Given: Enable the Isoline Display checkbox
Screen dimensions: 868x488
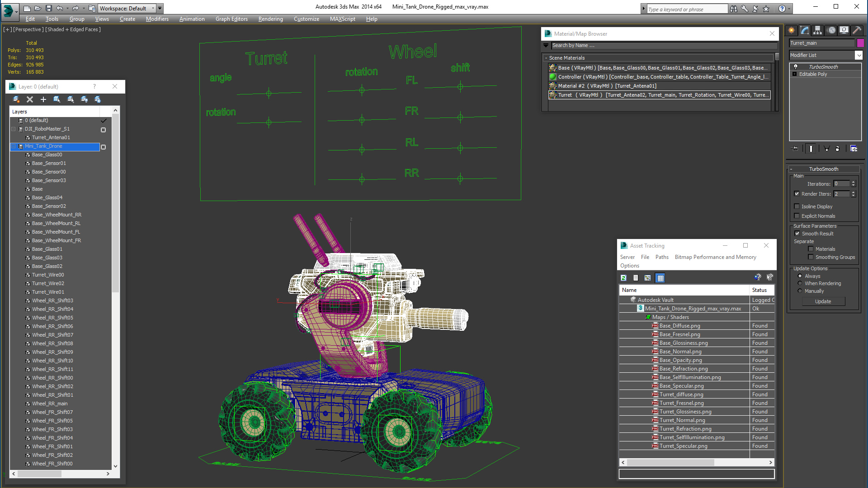Looking at the screenshot, I should tap(797, 206).
